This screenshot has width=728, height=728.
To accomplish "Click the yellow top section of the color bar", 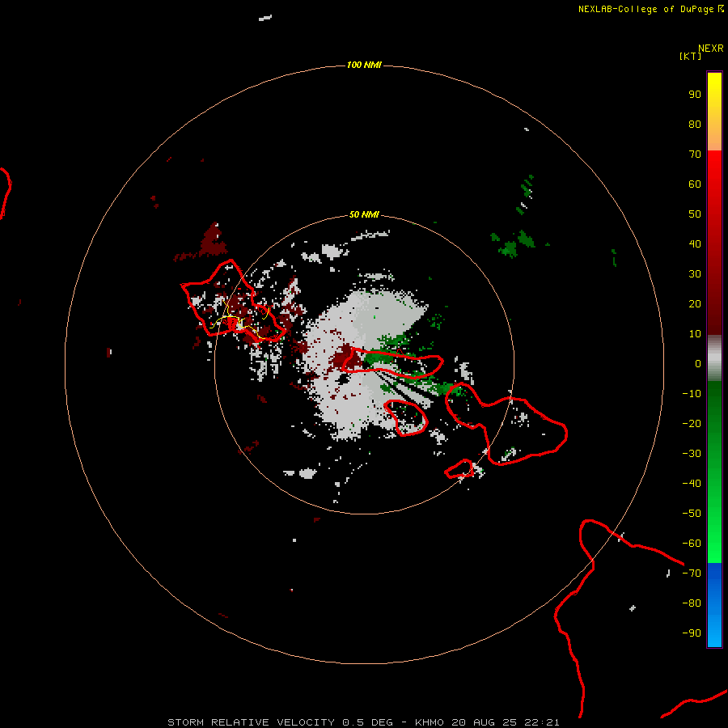I will (714, 112).
